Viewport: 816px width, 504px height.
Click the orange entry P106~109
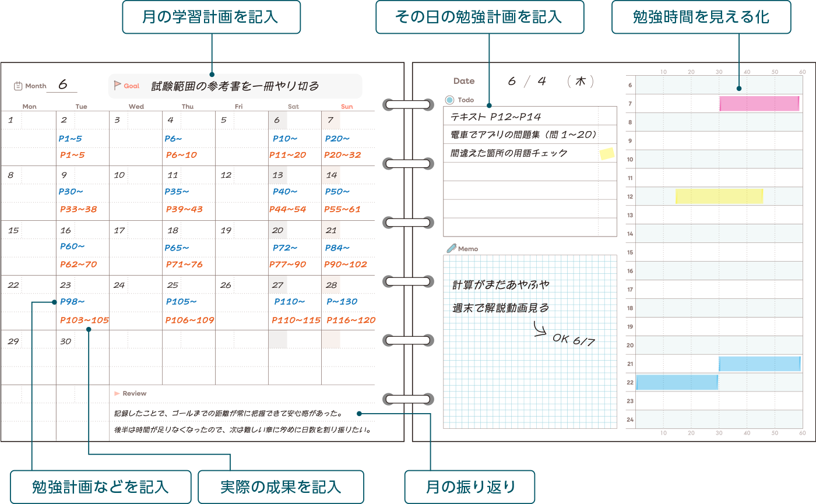[x=190, y=320]
